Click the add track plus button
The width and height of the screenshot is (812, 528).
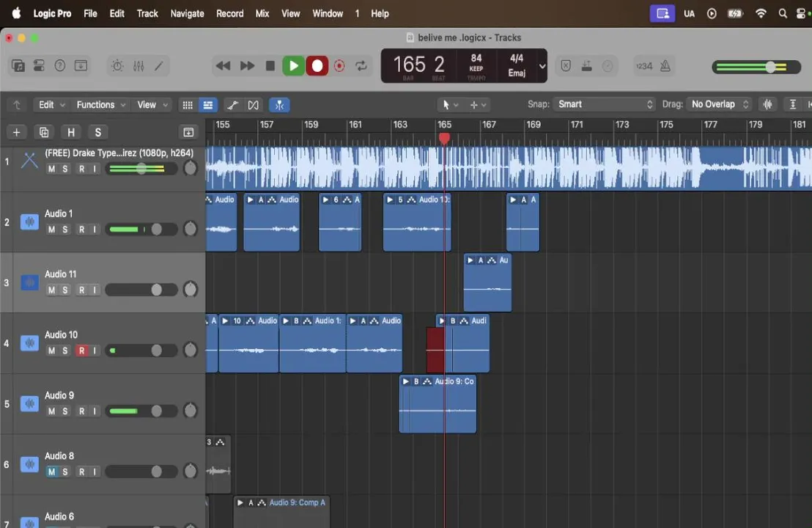17,133
